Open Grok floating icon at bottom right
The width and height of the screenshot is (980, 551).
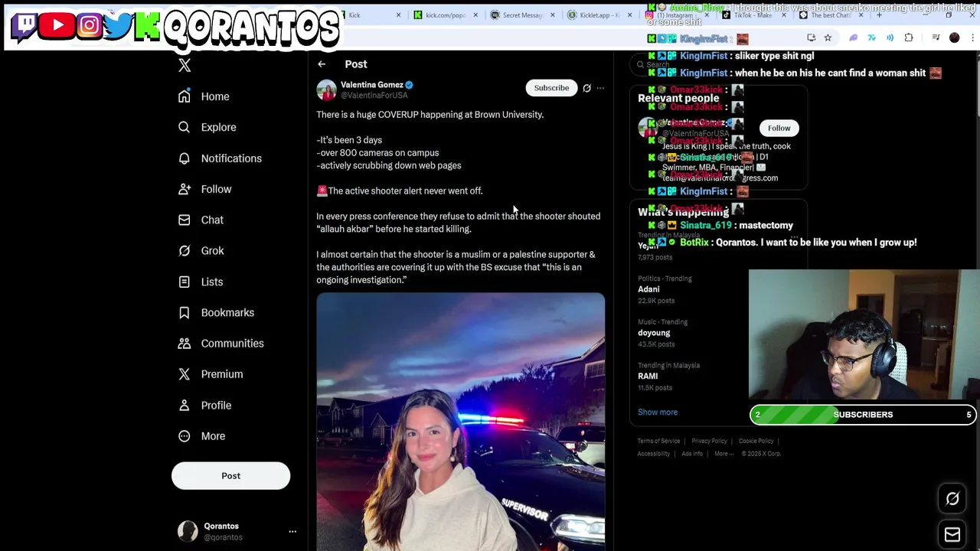(x=952, y=499)
